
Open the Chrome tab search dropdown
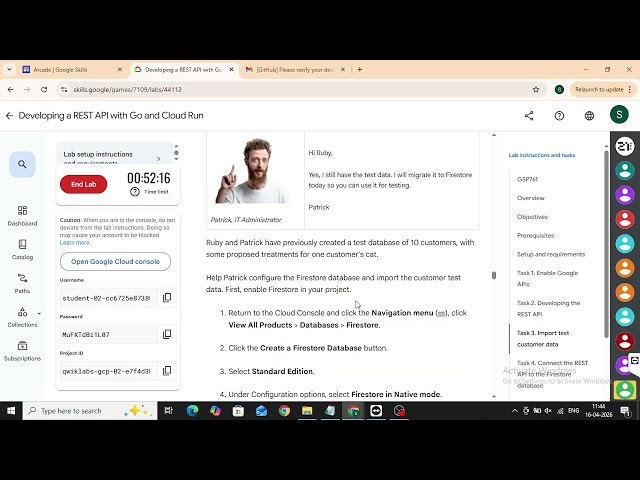(x=9, y=70)
